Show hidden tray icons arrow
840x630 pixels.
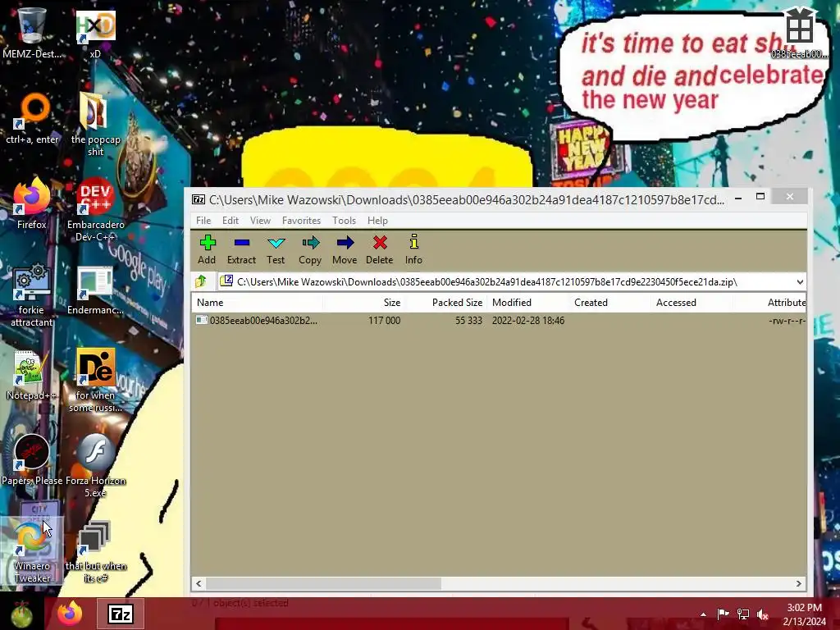coord(703,614)
